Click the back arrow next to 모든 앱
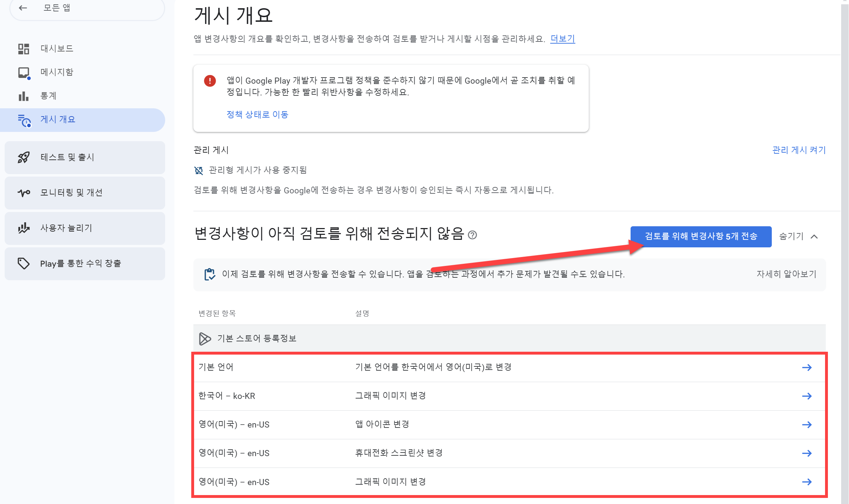Image resolution: width=849 pixels, height=504 pixels. [23, 8]
